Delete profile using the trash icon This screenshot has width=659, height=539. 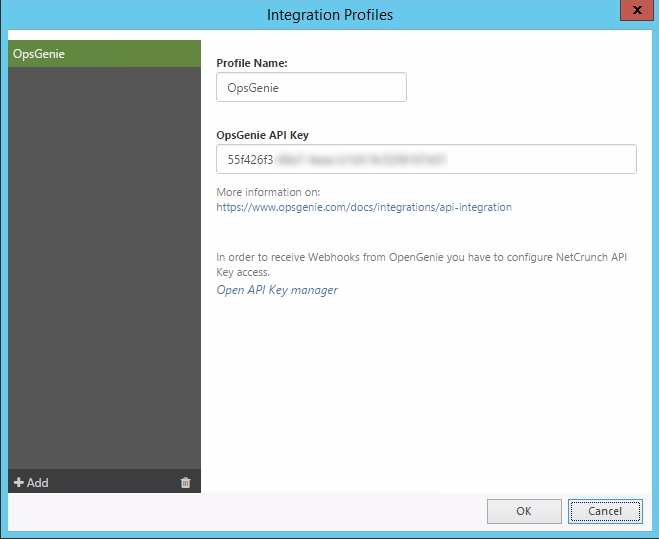coord(185,482)
